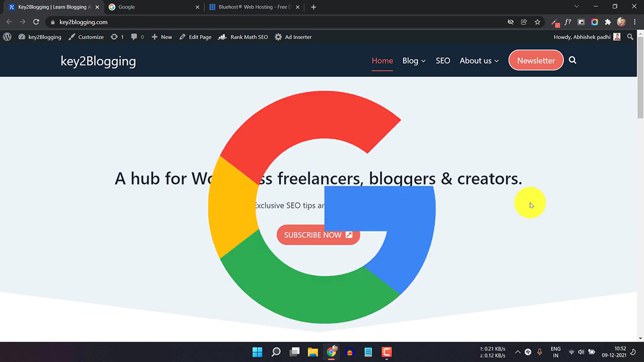Click the Newsletter button
The width and height of the screenshot is (644, 362).
click(x=536, y=60)
